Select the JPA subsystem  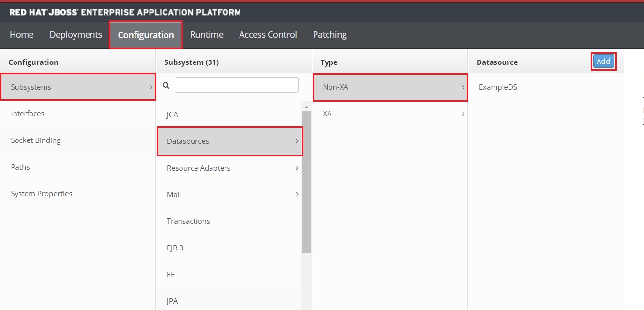tap(172, 301)
